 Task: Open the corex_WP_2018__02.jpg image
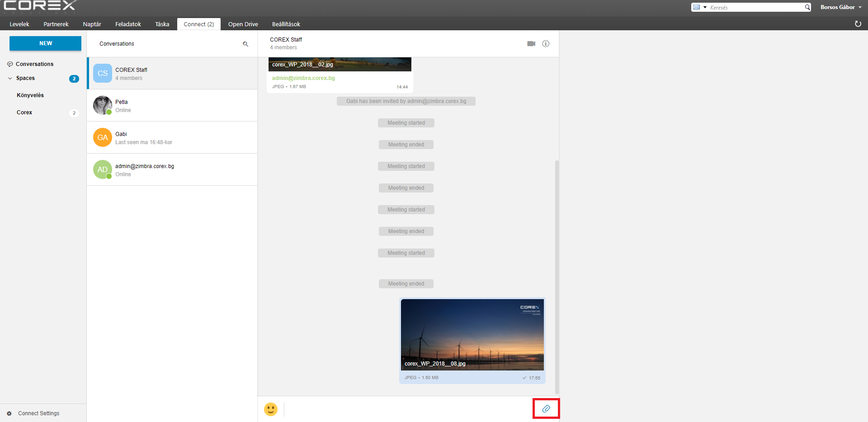340,64
